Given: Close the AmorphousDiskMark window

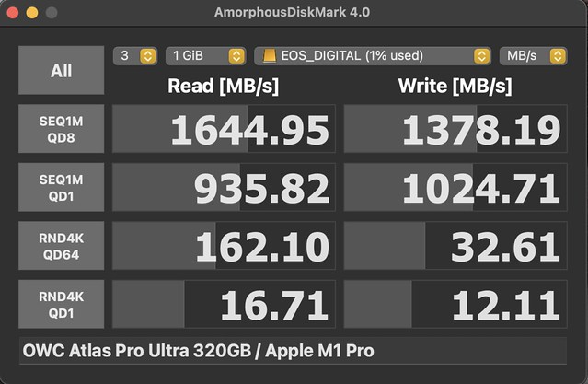Looking at the screenshot, I should [x=12, y=13].
